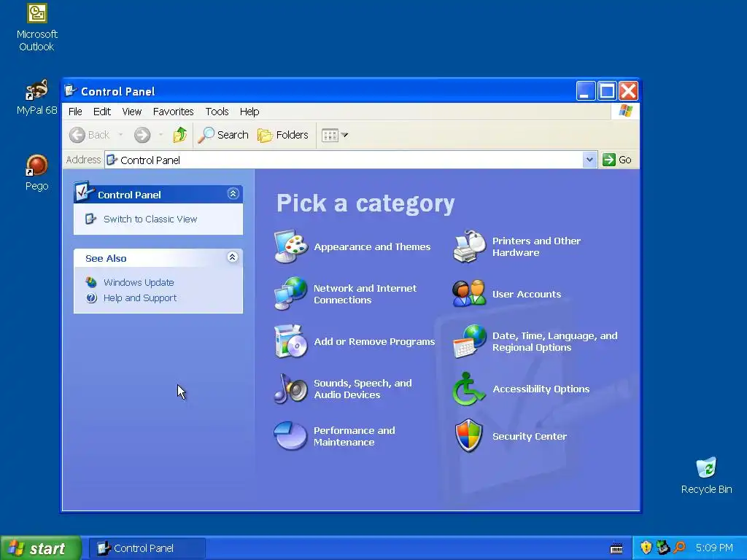Image resolution: width=747 pixels, height=560 pixels.
Task: Open the View menu
Action: (x=131, y=112)
